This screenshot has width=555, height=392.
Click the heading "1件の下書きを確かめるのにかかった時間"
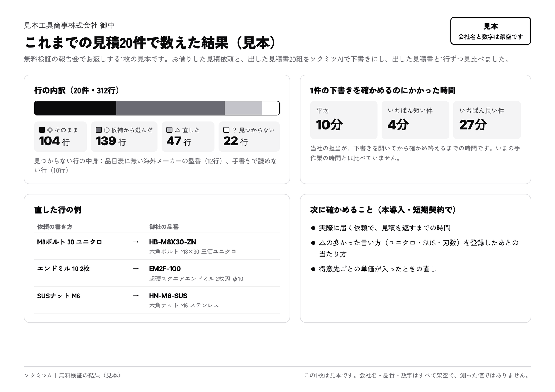(x=383, y=90)
